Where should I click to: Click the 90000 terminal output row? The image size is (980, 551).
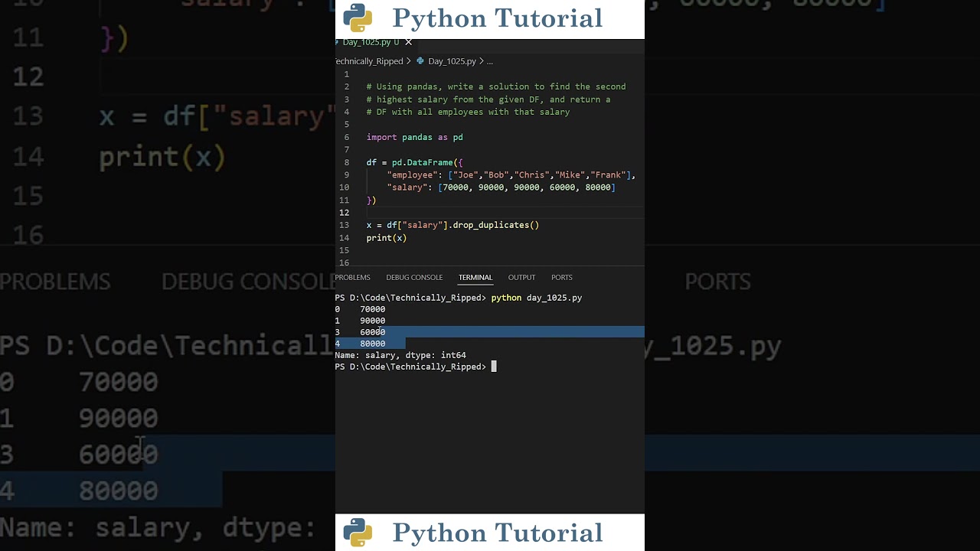point(360,321)
